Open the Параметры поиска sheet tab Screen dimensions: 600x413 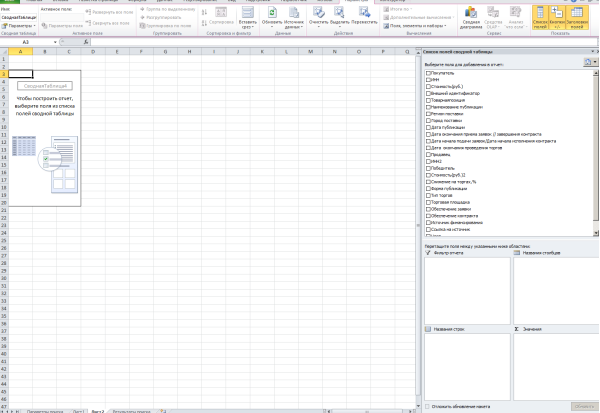[x=45, y=411]
